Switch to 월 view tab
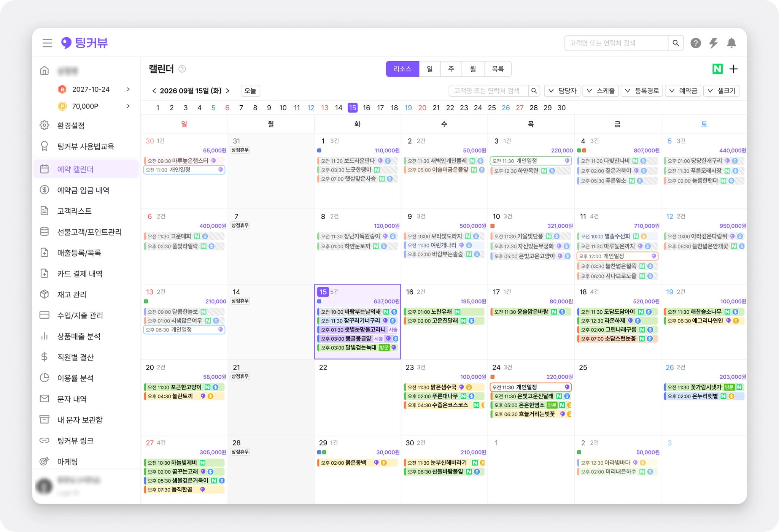Viewport: 779px width, 532px height. pos(473,69)
